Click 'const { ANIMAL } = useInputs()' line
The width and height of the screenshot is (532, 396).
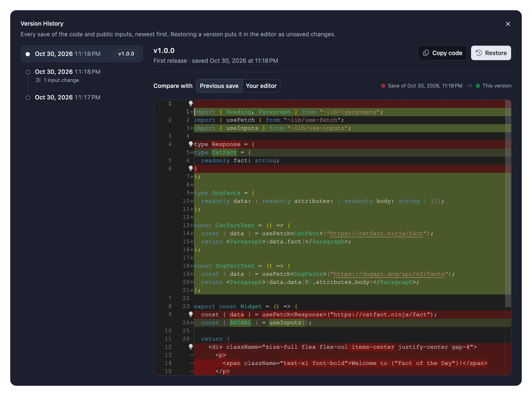[256, 323]
